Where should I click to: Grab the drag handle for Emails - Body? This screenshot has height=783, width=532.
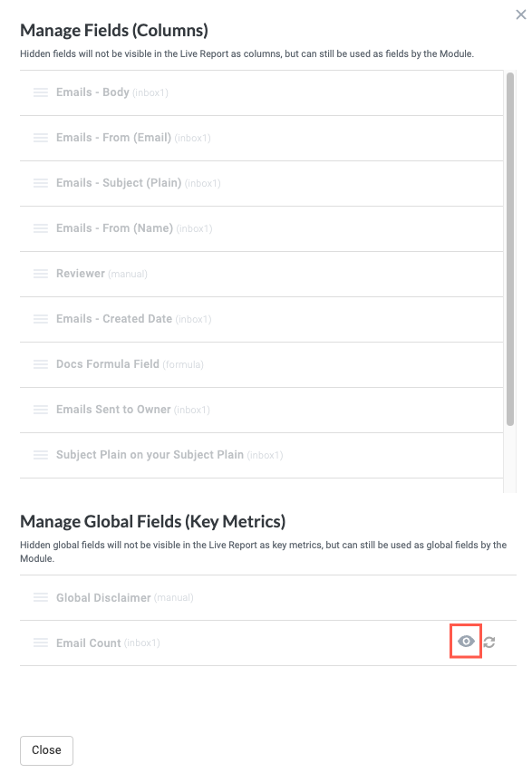click(x=40, y=92)
